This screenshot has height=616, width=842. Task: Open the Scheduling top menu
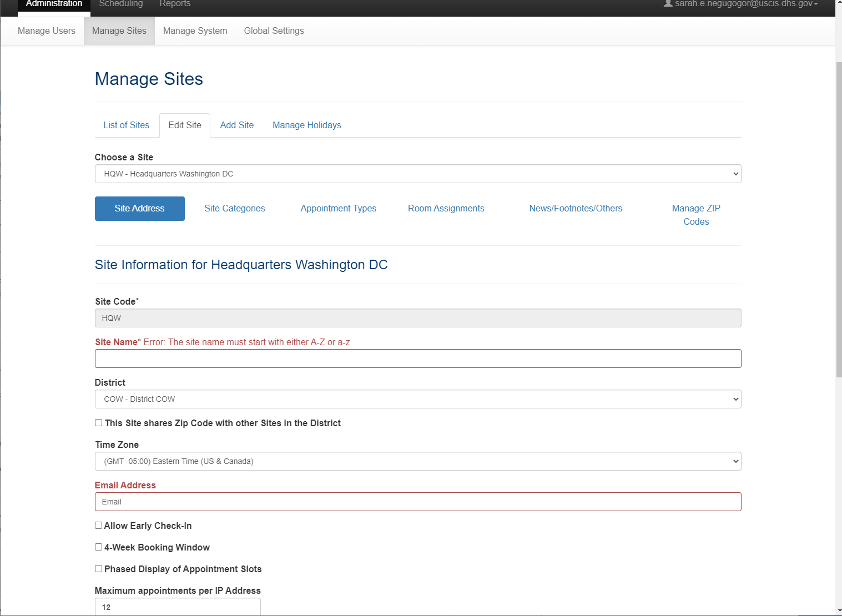[x=121, y=4]
